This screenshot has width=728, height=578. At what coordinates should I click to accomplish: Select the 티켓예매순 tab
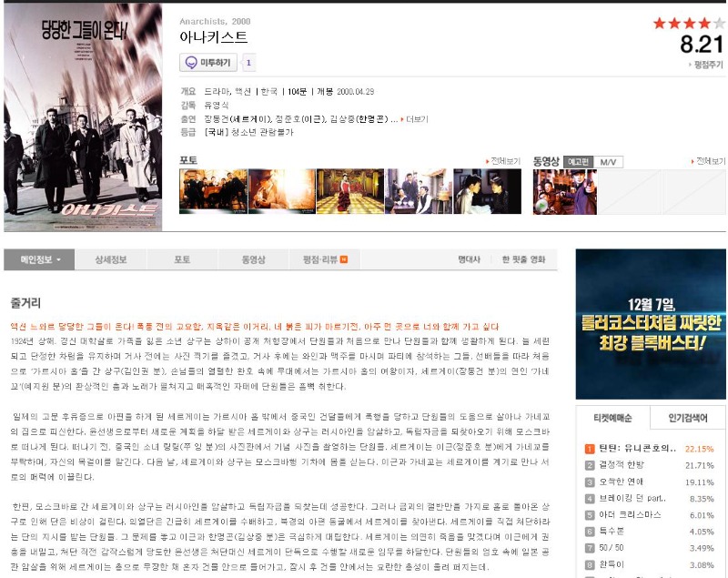613,418
